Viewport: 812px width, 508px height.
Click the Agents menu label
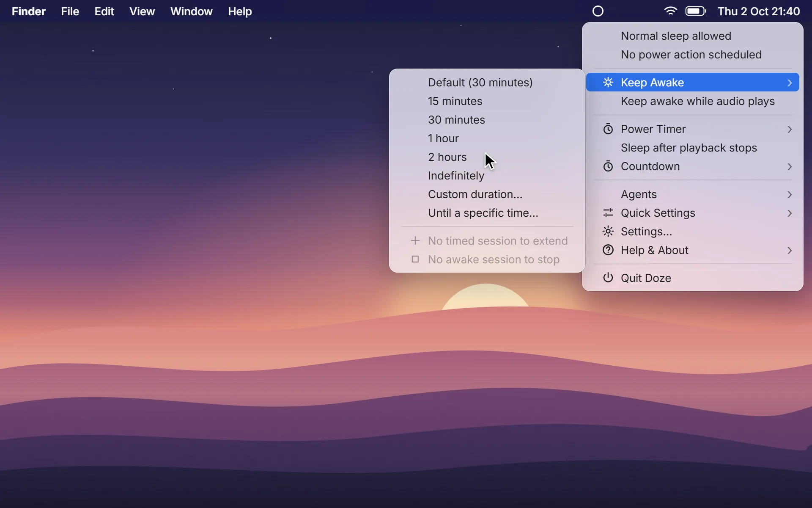(x=639, y=194)
